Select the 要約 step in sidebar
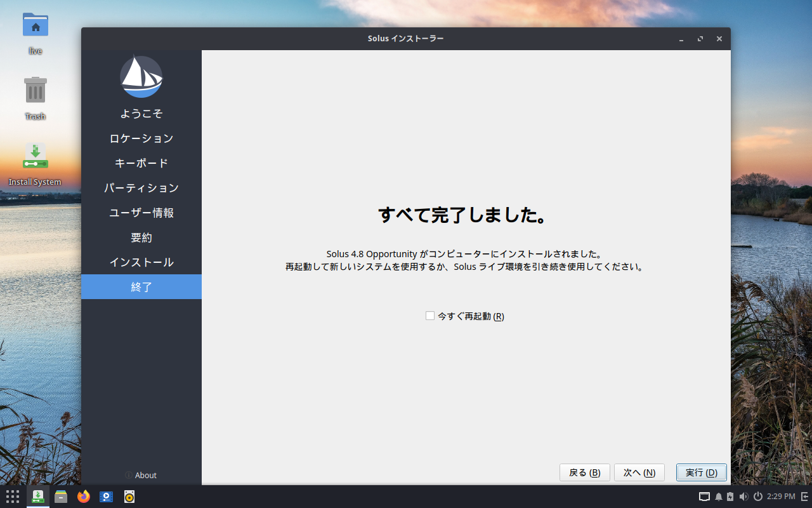812x508 pixels. click(x=141, y=237)
